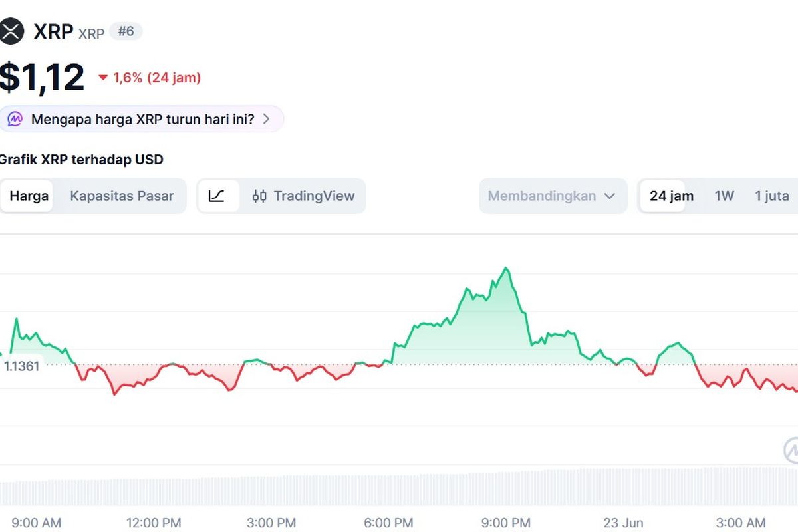Click the 6:00 PM axis label

[388, 523]
